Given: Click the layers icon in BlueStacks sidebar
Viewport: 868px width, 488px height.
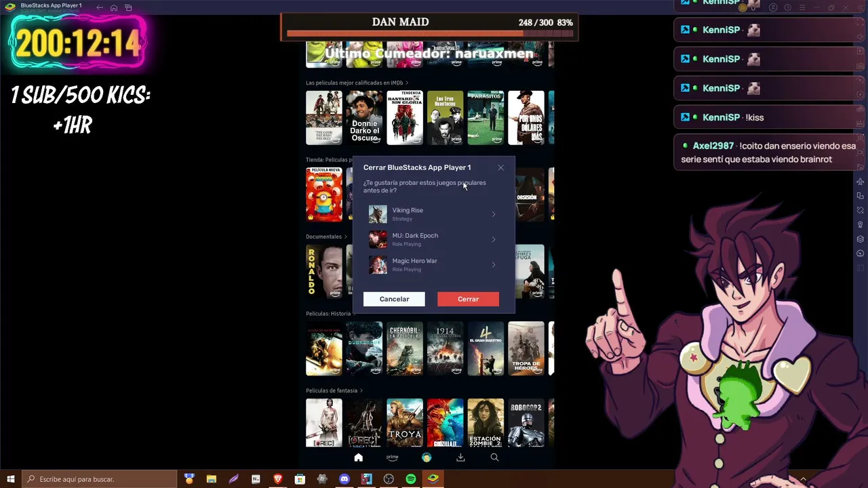Looking at the screenshot, I should coord(860,239).
